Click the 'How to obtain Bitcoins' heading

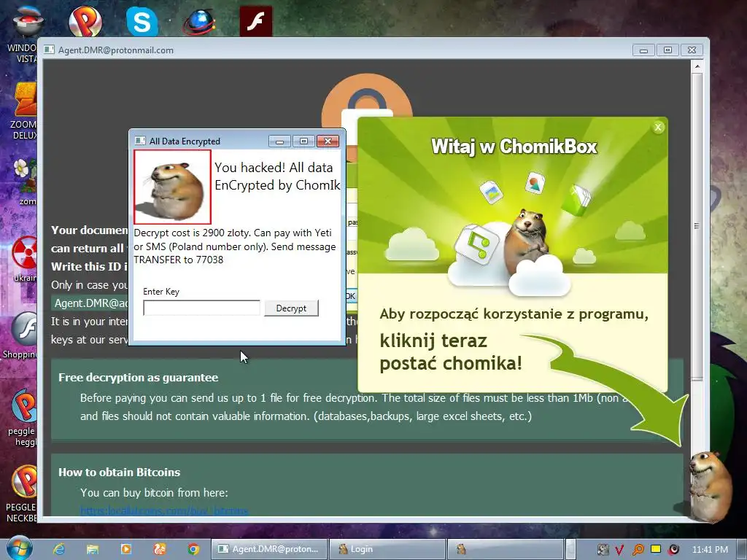119,472
